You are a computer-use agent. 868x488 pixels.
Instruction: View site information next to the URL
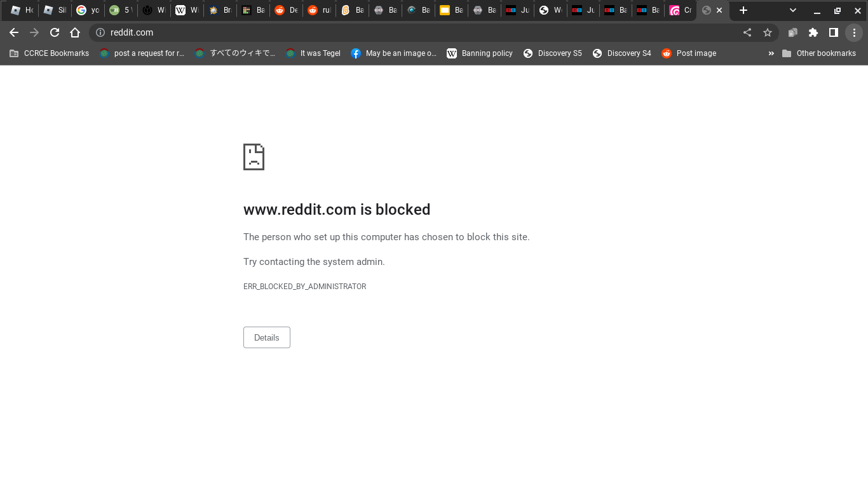pos(100,32)
